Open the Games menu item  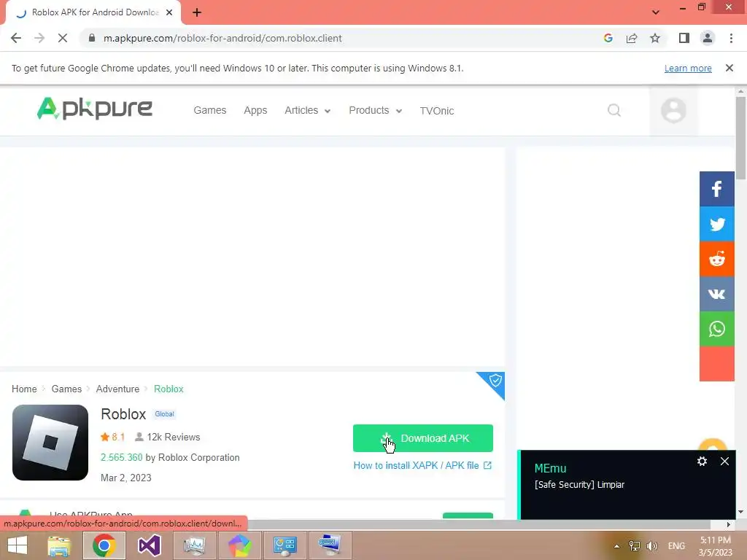(209, 110)
